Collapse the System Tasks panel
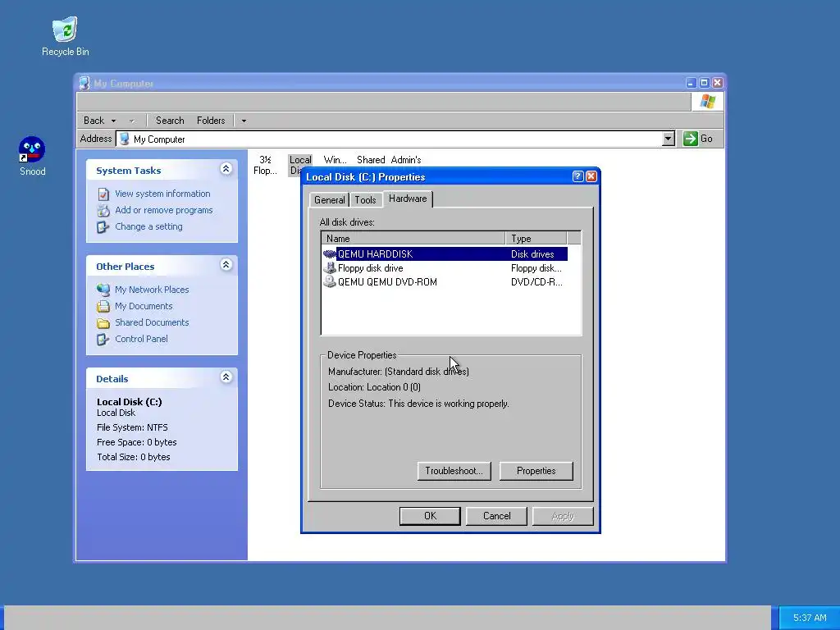This screenshot has height=630, width=840. [x=226, y=169]
